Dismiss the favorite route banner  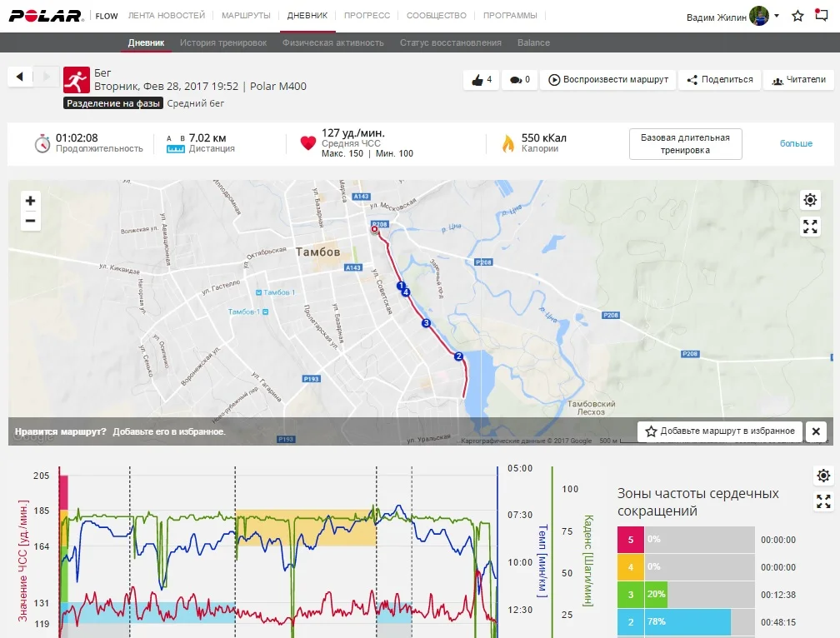(x=816, y=431)
